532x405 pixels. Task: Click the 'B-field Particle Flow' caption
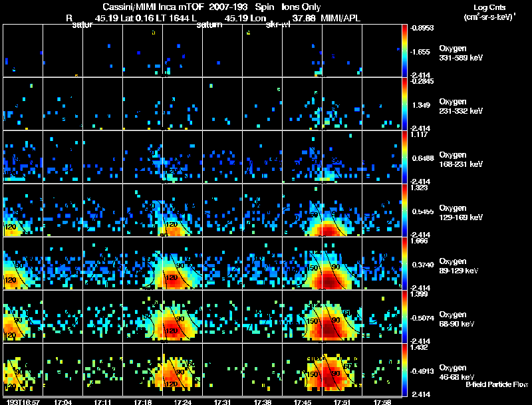pos(497,384)
